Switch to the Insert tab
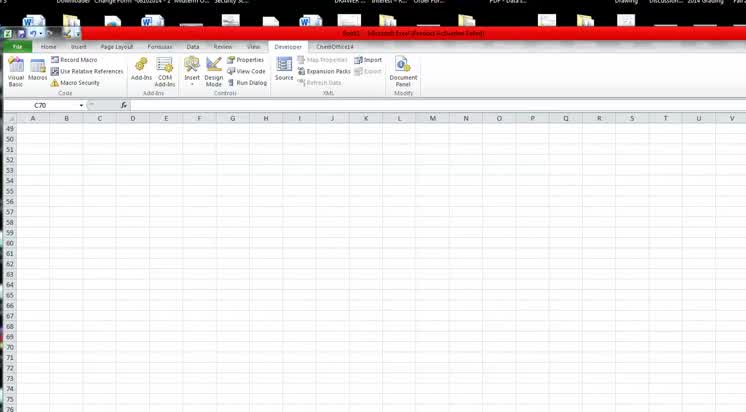The height and width of the screenshot is (412, 746). pyautogui.click(x=79, y=47)
